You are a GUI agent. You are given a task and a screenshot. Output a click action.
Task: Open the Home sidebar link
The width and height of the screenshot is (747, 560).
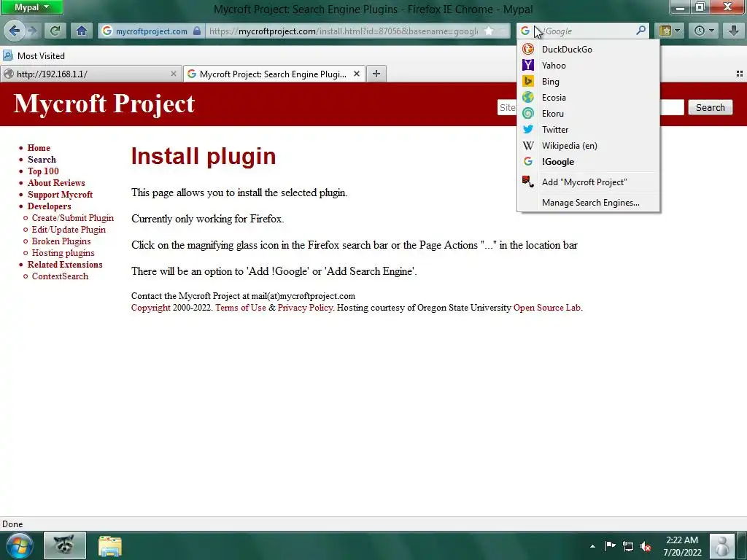(x=39, y=147)
